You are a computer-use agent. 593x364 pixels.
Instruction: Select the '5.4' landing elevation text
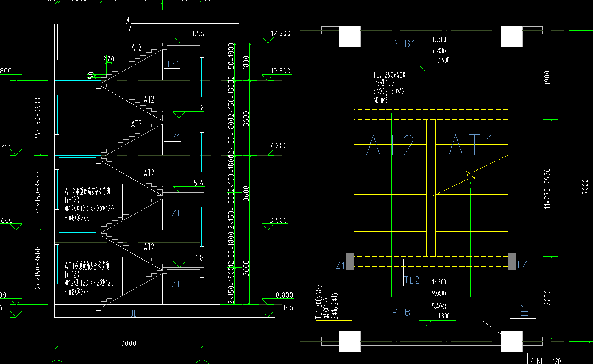coord(199,183)
